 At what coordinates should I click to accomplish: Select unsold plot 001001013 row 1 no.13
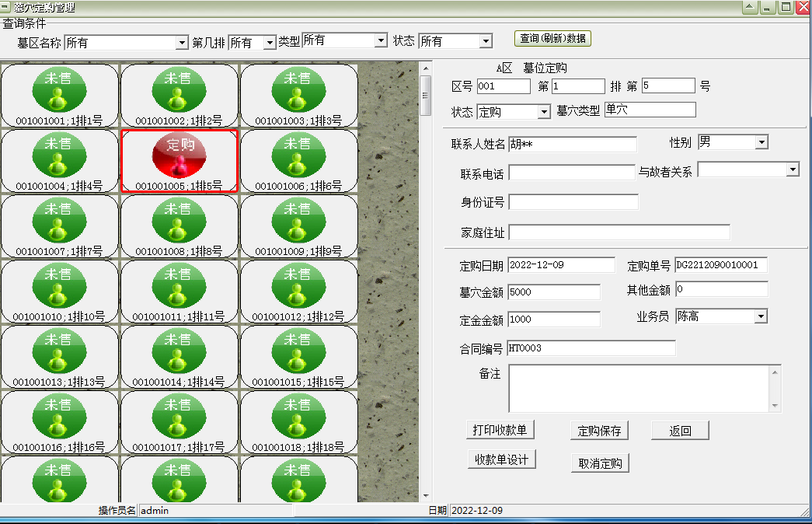60,357
